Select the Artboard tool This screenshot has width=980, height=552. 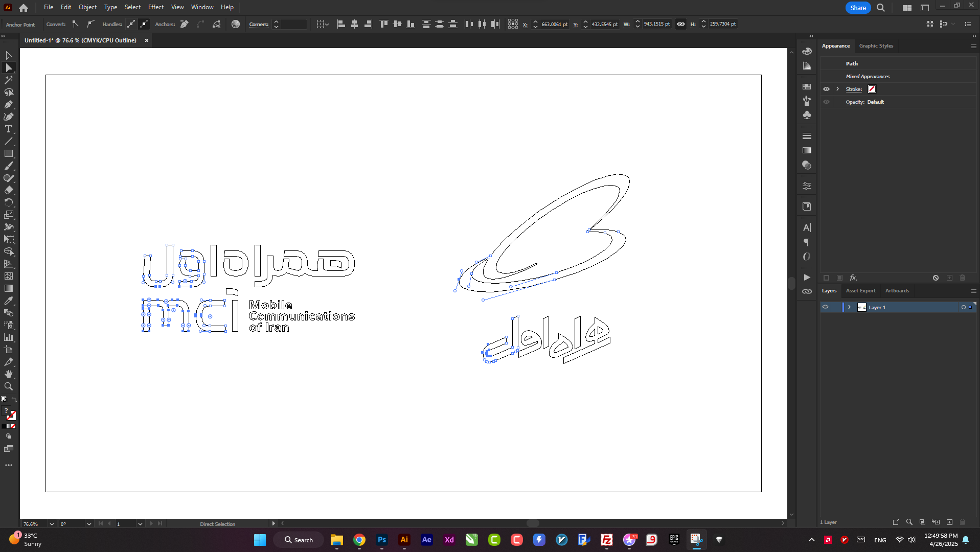click(9, 350)
